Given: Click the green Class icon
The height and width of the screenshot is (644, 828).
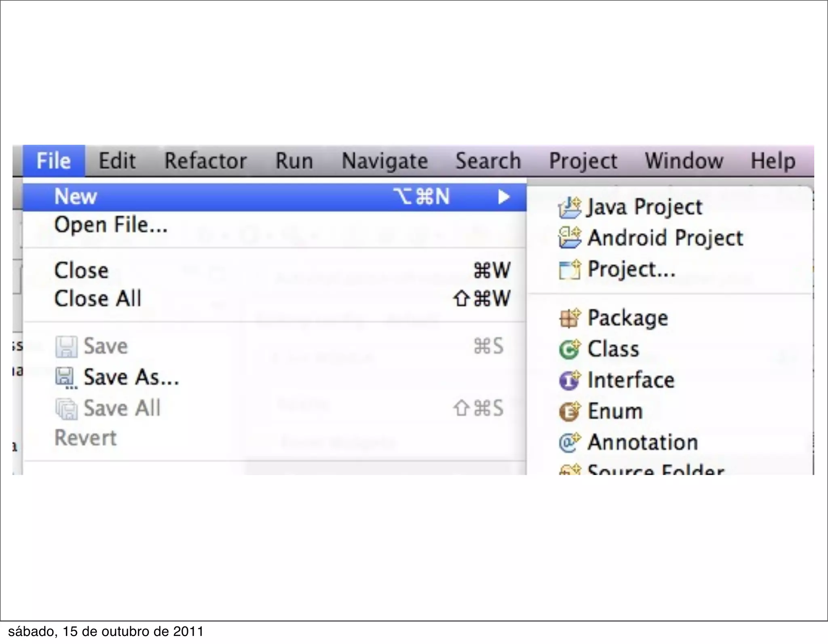Looking at the screenshot, I should [x=569, y=349].
